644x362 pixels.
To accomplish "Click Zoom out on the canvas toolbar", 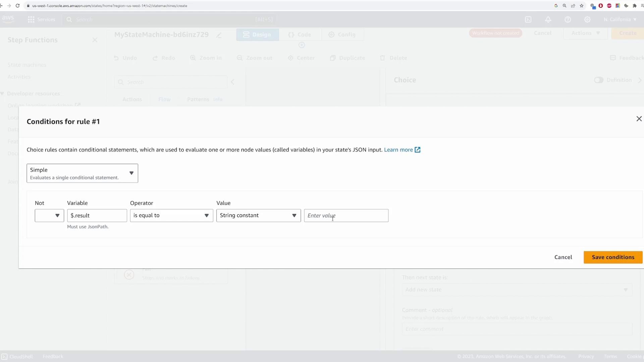I will (x=255, y=58).
